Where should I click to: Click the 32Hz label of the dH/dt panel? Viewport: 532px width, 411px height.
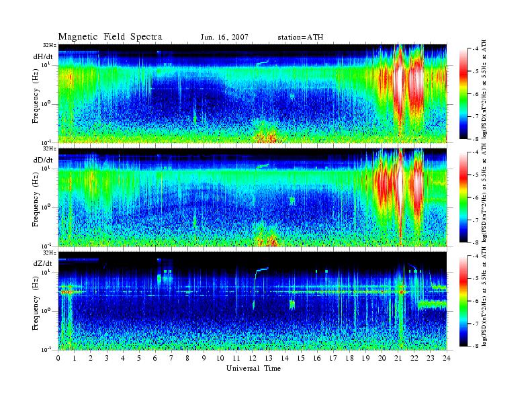pos(50,45)
